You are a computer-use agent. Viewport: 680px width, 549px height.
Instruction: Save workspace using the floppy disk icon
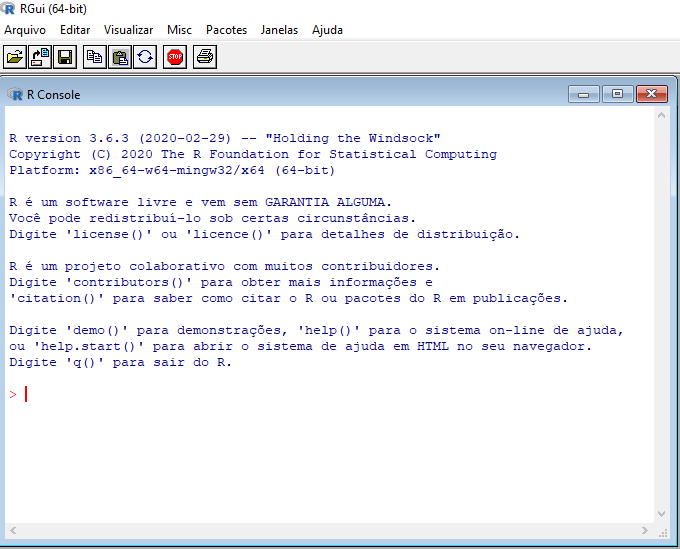65,57
